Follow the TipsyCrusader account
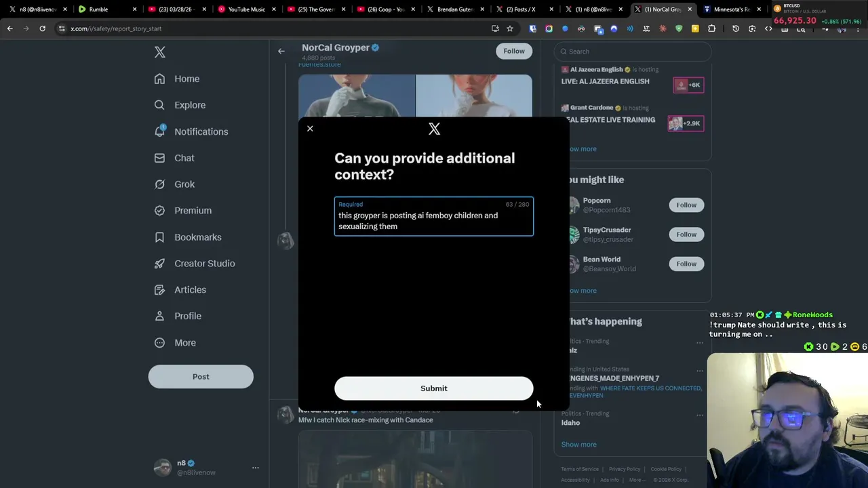868x488 pixels. (x=686, y=235)
